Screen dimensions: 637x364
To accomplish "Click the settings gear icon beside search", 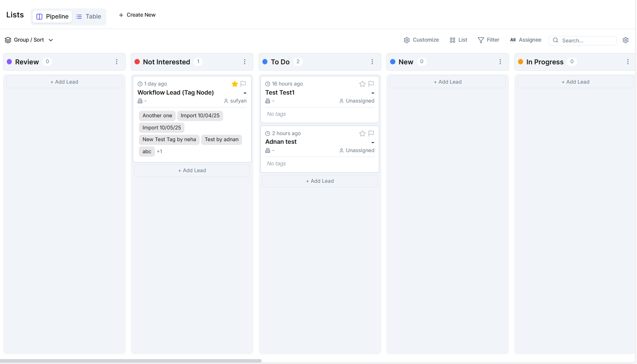I will [625, 40].
